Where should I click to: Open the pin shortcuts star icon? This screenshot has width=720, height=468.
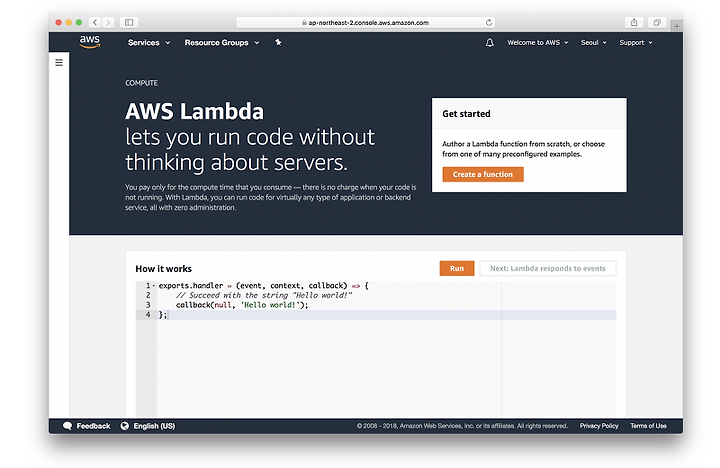[x=278, y=42]
